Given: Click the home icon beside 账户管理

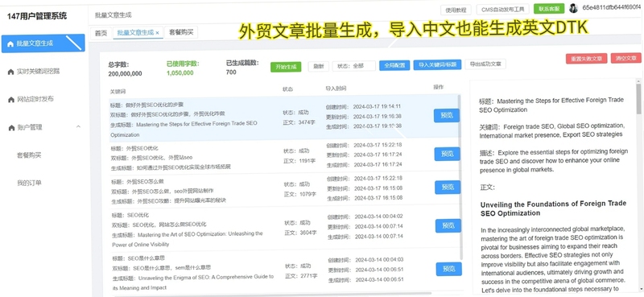Looking at the screenshot, I should (11, 128).
